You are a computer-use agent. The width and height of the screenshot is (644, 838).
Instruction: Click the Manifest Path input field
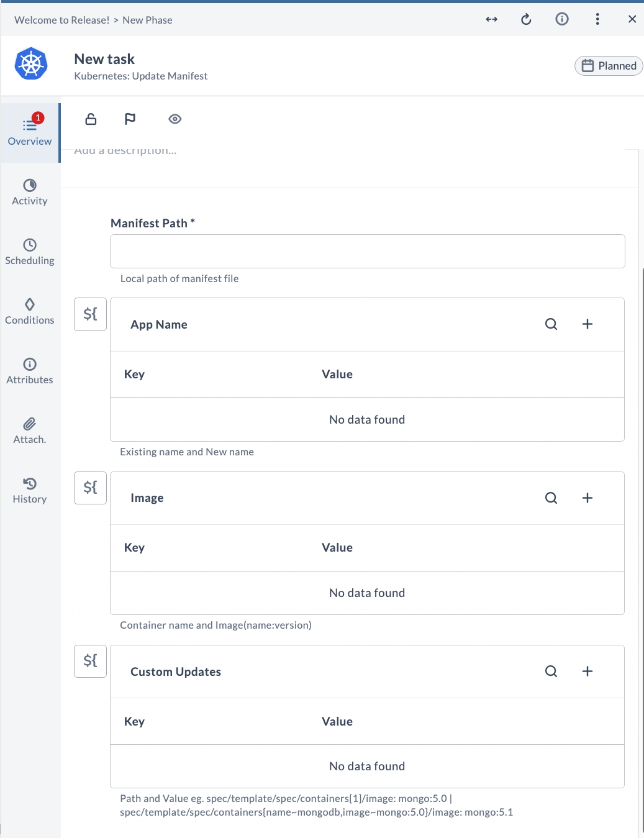click(x=368, y=252)
